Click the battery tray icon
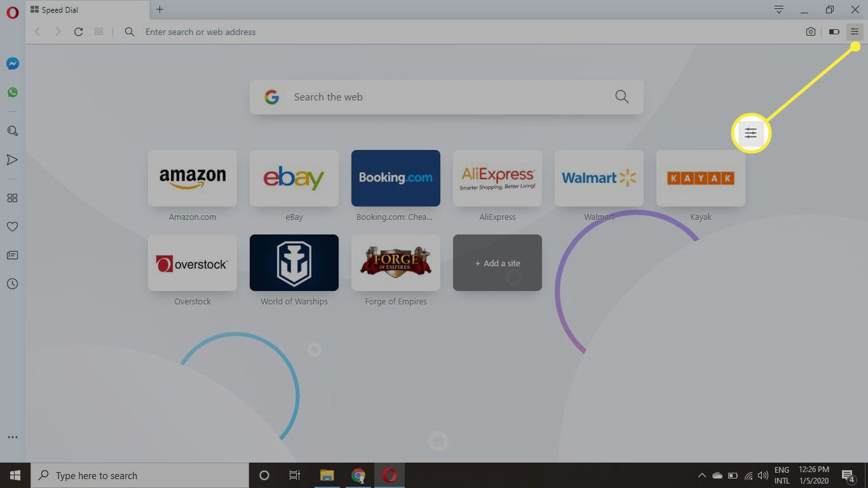 (x=733, y=475)
